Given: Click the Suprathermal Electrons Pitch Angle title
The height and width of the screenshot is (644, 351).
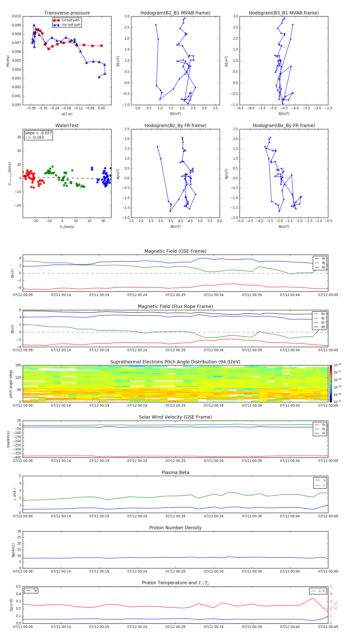Looking at the screenshot, I should tap(175, 362).
